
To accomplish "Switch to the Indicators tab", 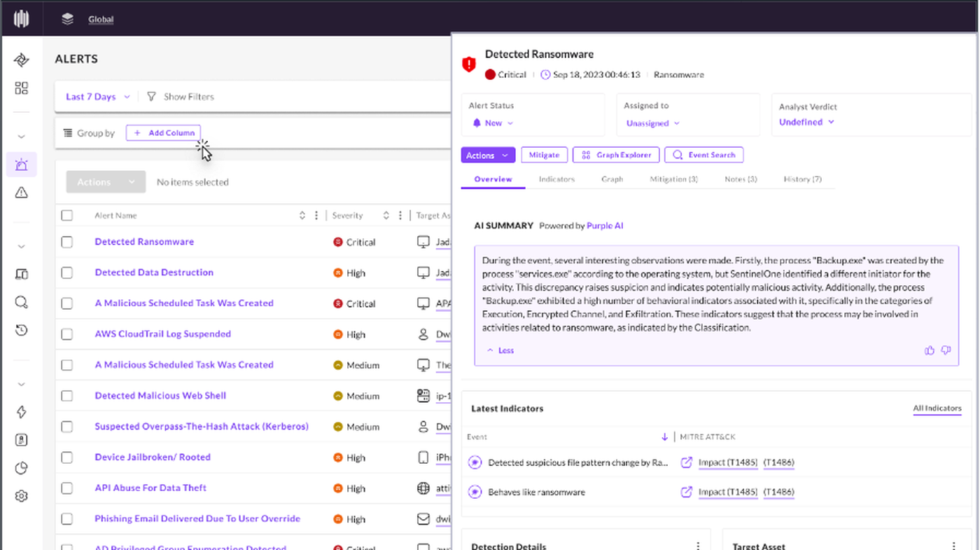I will (x=556, y=179).
